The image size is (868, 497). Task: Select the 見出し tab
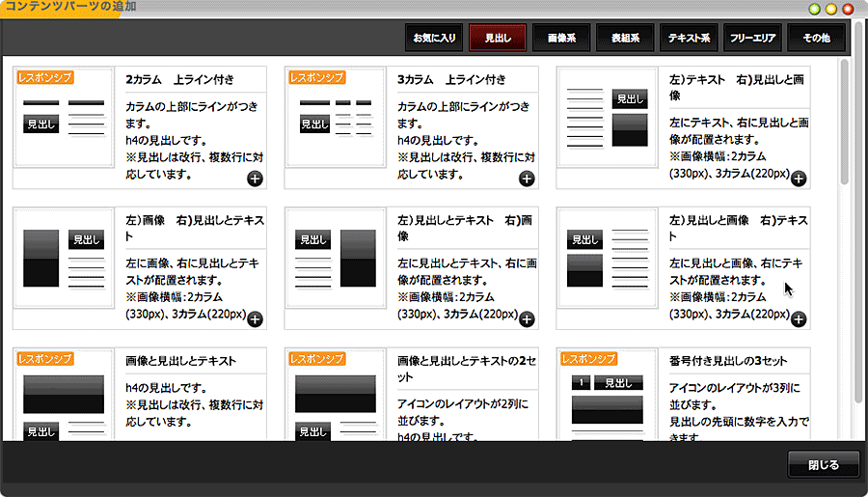pos(498,38)
